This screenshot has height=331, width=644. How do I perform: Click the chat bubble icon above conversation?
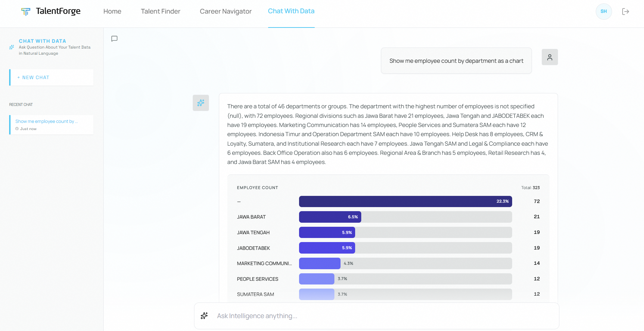tap(115, 39)
